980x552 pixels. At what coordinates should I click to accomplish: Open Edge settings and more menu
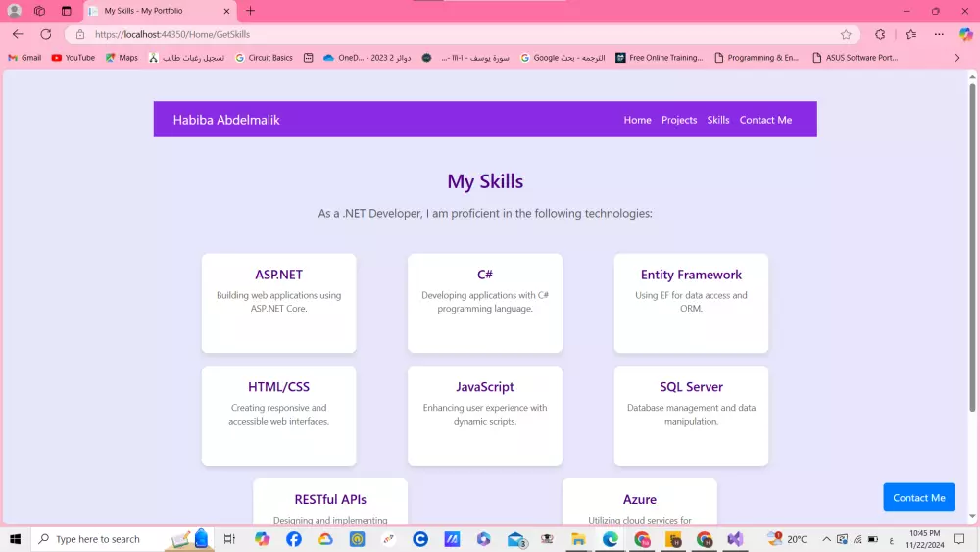click(x=939, y=34)
